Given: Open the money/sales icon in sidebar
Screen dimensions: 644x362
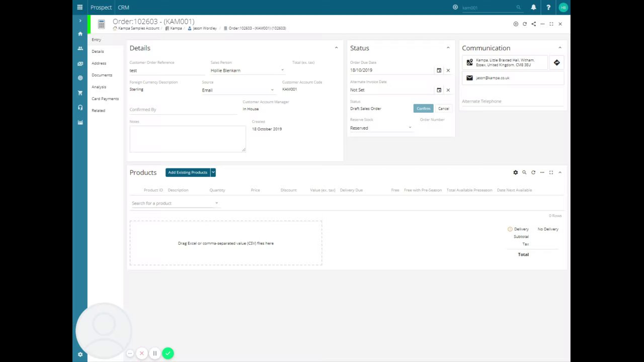Looking at the screenshot, I should coord(80,64).
